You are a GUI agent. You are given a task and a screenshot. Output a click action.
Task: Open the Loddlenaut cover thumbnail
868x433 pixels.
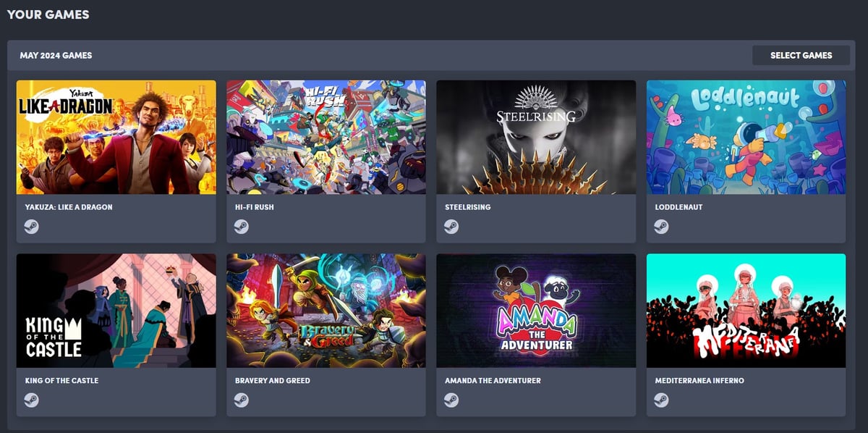(x=746, y=137)
